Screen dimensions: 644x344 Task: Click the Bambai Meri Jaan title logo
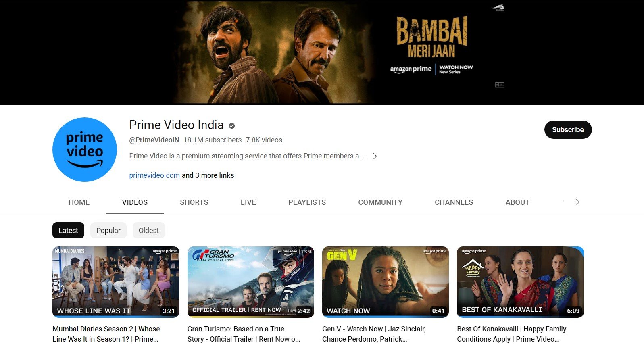tap(432, 37)
